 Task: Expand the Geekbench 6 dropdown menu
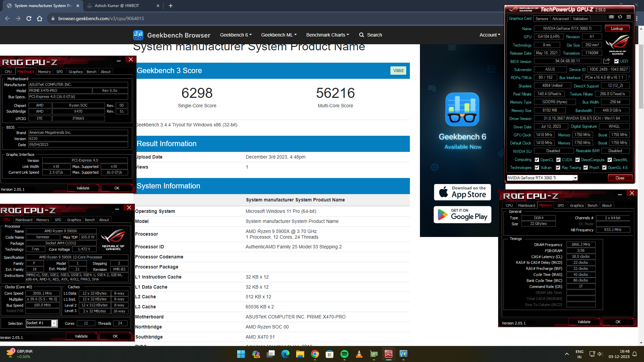[x=236, y=35]
